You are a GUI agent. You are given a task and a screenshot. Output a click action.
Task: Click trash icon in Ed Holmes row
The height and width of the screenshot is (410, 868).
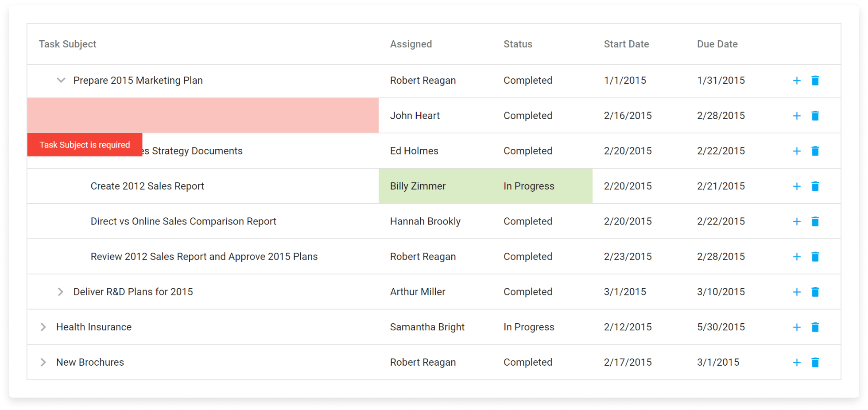point(815,151)
